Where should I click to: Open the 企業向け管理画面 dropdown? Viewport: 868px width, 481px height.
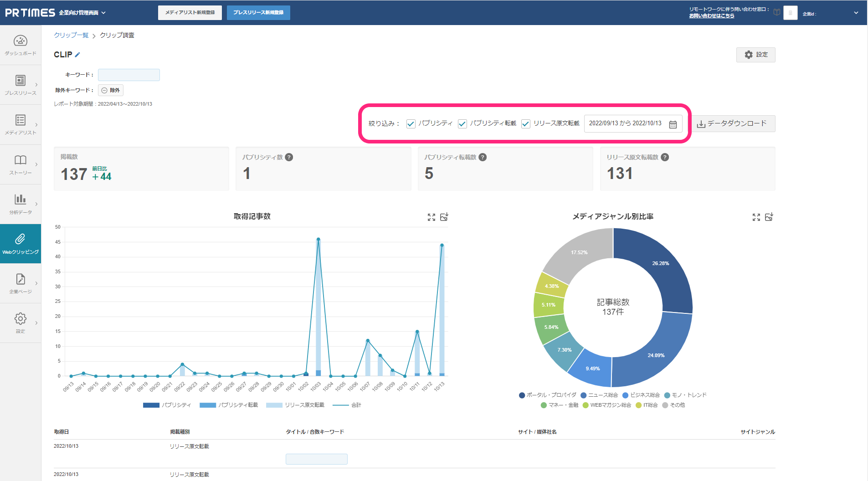[x=82, y=13]
